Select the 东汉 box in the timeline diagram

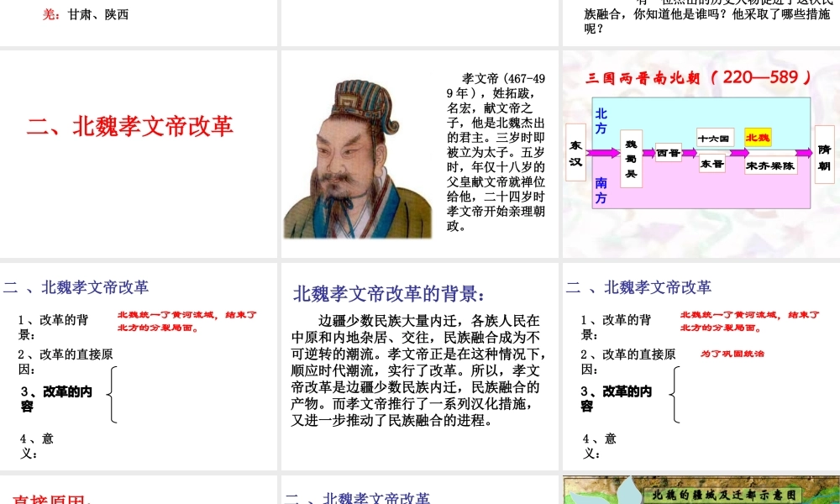tap(576, 153)
